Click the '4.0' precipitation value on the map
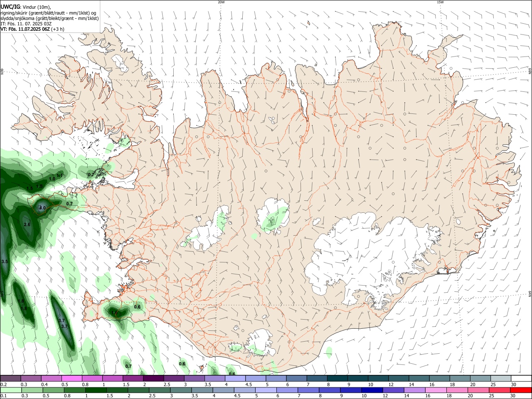The width and height of the screenshot is (532, 399). pyautogui.click(x=42, y=208)
